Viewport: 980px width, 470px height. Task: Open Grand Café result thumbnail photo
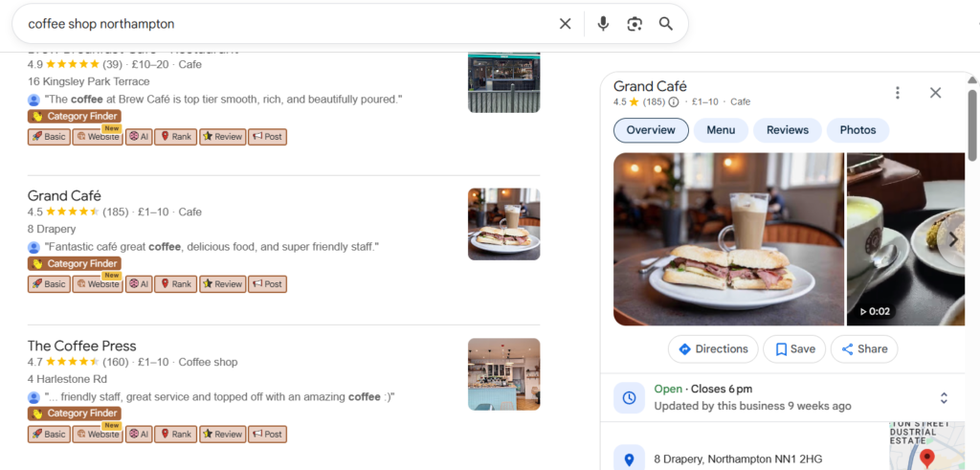[503, 224]
